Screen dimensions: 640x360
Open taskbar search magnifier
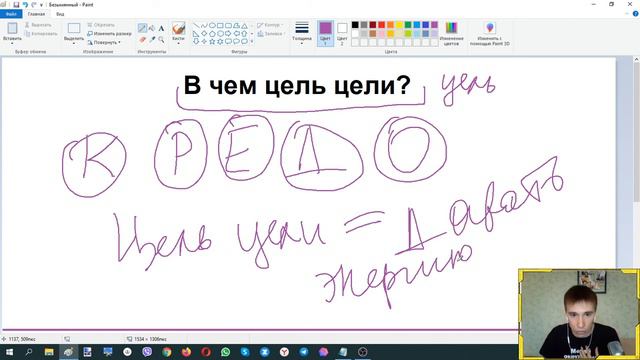29,351
